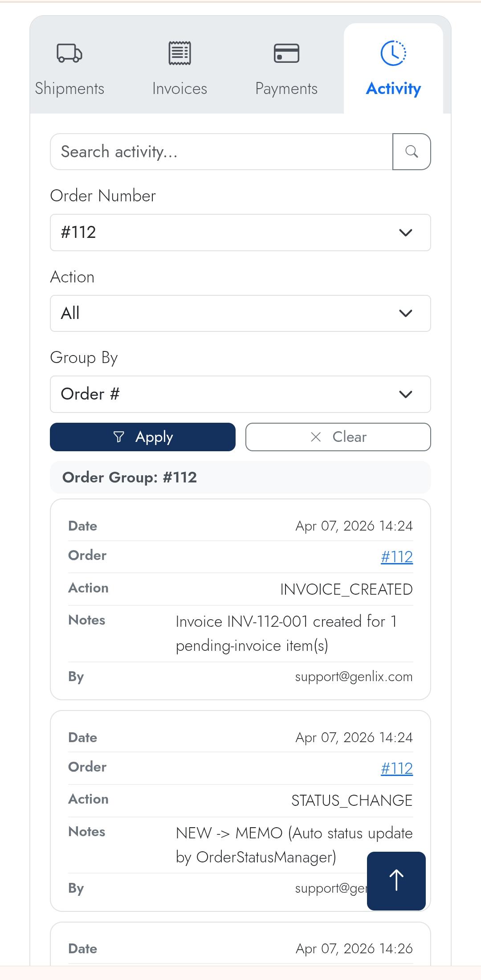This screenshot has height=980, width=481.
Task: Open #112 link in INVOICE_CREATED entry
Action: pyautogui.click(x=396, y=557)
